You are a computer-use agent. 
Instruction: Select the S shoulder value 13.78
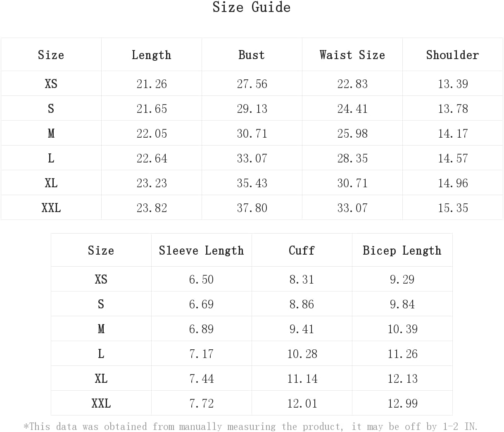click(453, 108)
